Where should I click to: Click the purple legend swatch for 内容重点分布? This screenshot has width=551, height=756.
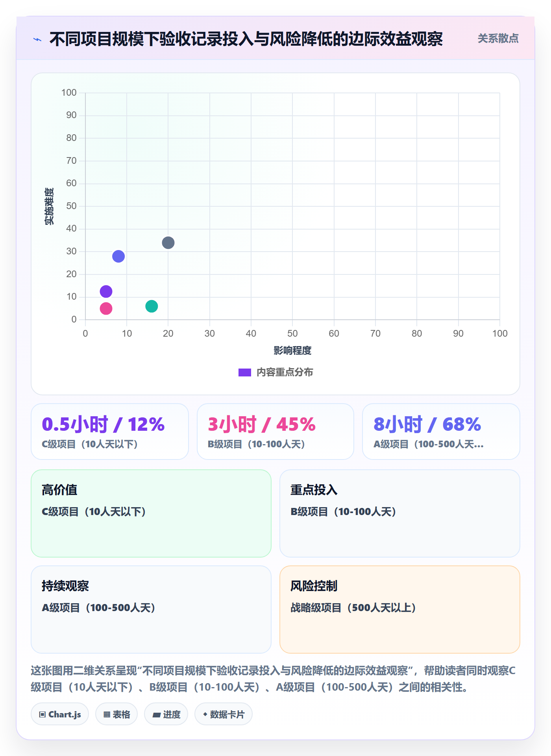click(x=245, y=372)
